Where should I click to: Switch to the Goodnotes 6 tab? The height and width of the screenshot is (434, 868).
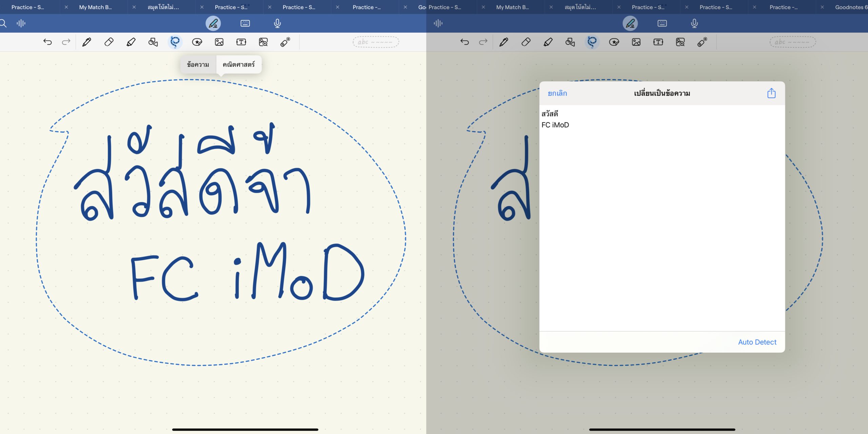pyautogui.click(x=850, y=7)
